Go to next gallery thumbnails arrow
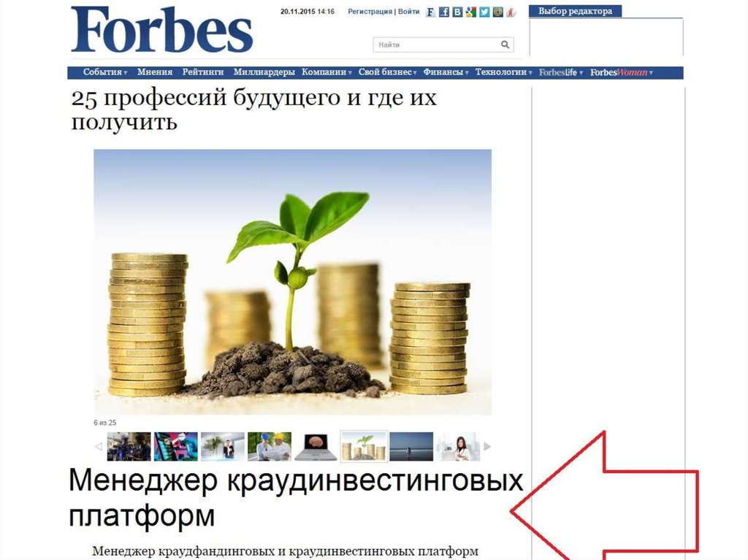 pyautogui.click(x=487, y=447)
